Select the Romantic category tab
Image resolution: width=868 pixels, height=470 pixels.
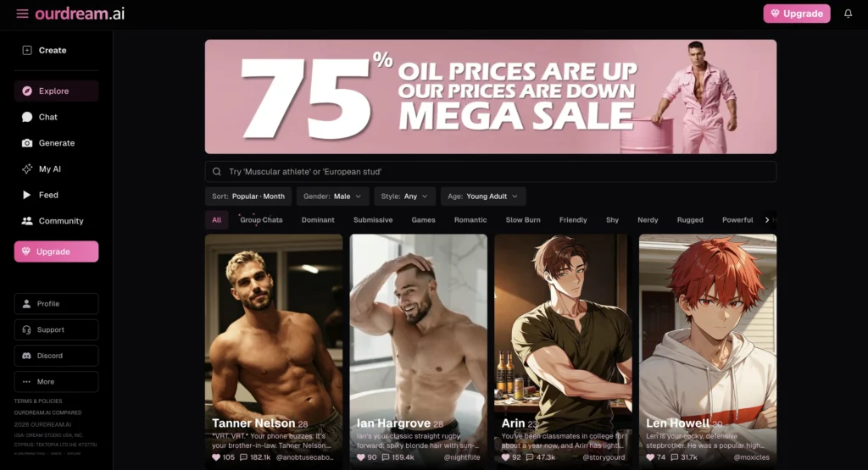(x=470, y=219)
